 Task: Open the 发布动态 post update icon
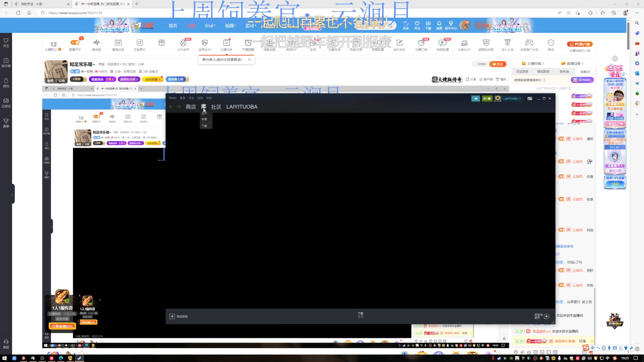click(399, 45)
